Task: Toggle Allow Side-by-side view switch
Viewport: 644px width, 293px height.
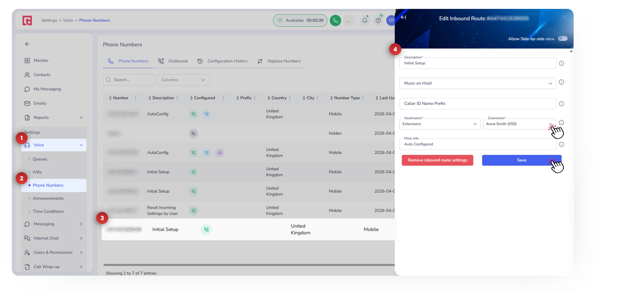Action: tap(563, 39)
